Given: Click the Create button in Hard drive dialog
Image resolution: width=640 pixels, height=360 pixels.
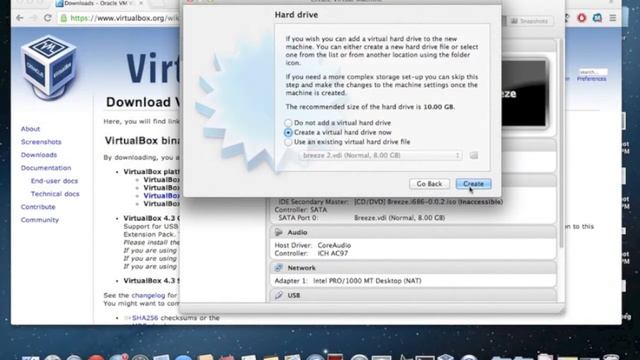Looking at the screenshot, I should (x=473, y=184).
